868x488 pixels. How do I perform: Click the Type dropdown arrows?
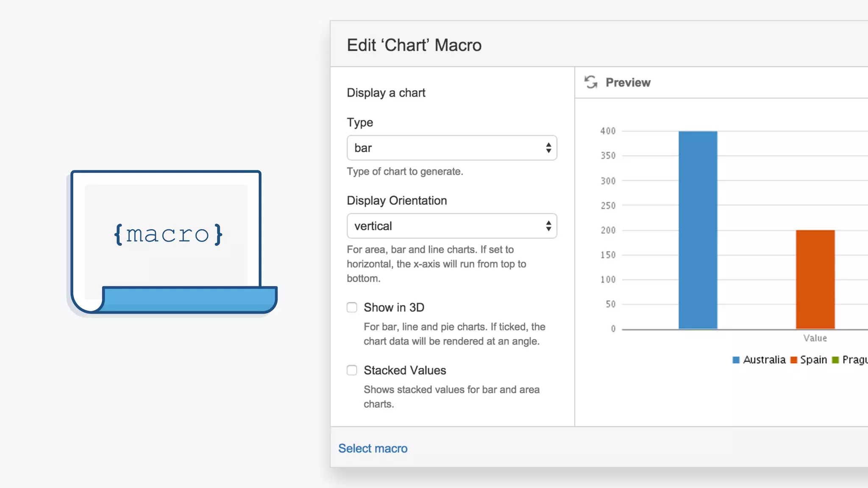pos(548,148)
